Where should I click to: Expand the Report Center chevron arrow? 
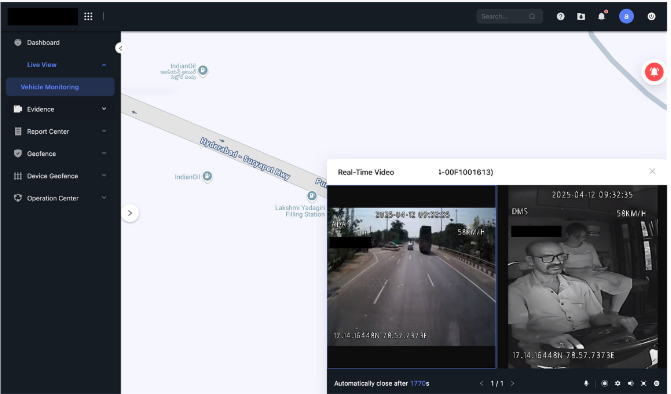click(x=104, y=131)
